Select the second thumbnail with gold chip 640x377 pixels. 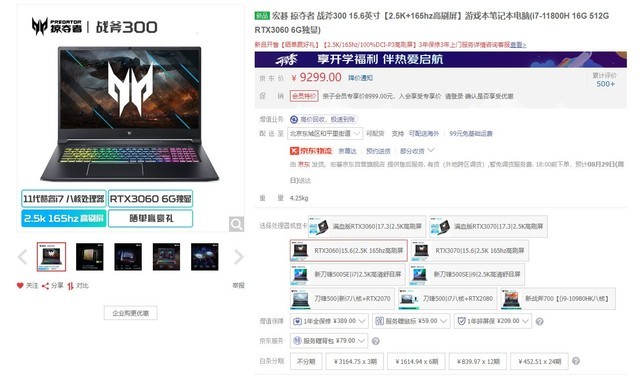pyautogui.click(x=90, y=257)
